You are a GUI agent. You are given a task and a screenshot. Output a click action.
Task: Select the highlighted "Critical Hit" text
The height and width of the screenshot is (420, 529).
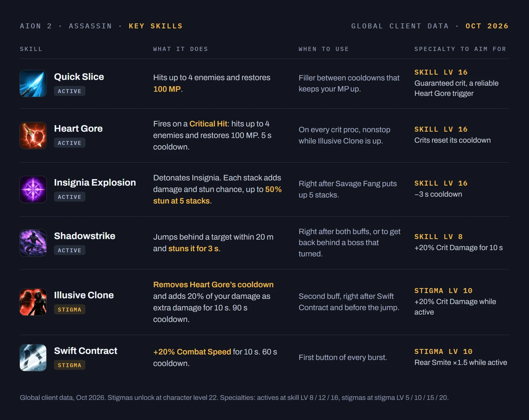(208, 124)
